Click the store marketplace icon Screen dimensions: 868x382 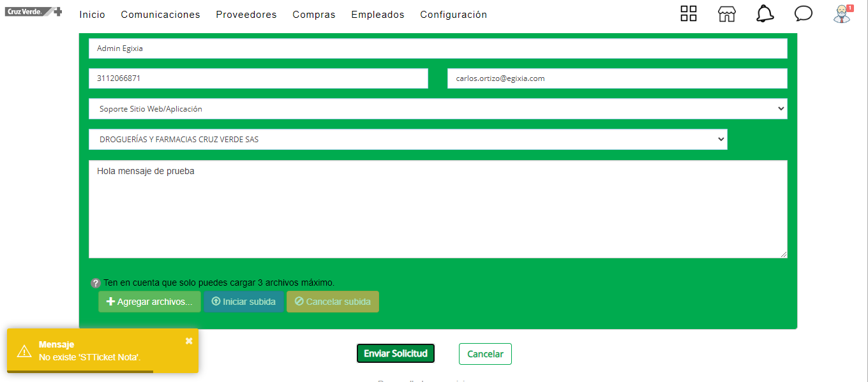click(x=727, y=14)
